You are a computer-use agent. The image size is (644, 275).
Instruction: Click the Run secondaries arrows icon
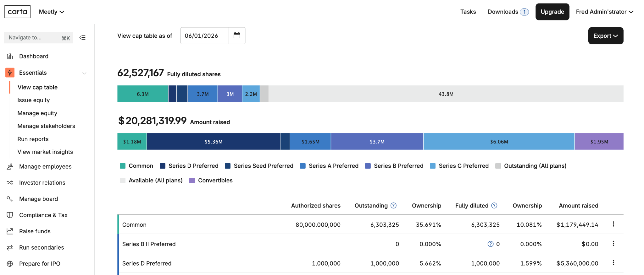(10, 247)
